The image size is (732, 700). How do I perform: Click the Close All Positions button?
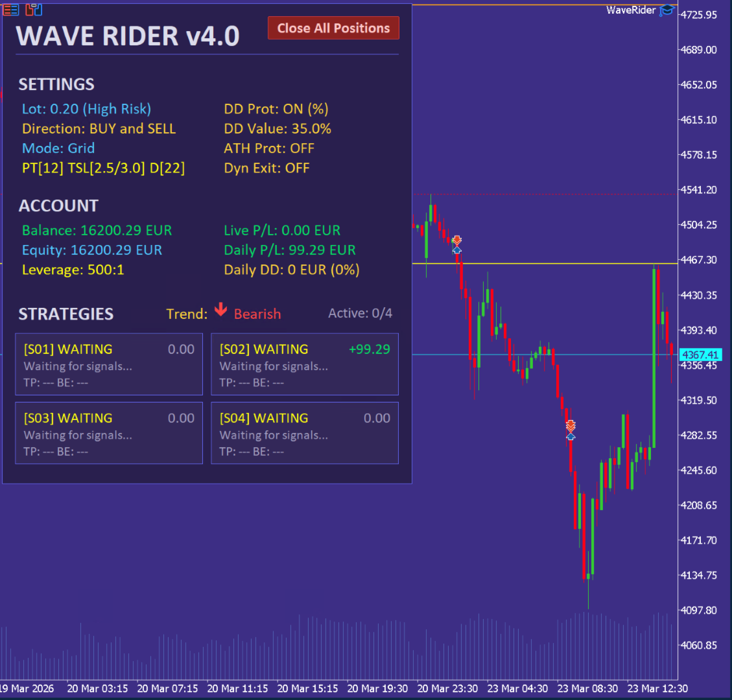(x=333, y=28)
